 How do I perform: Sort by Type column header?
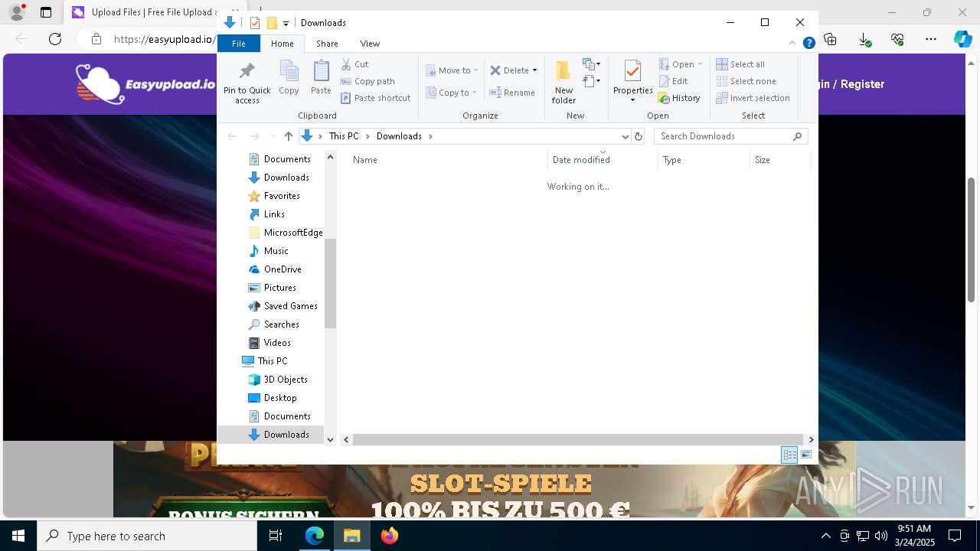(704, 160)
